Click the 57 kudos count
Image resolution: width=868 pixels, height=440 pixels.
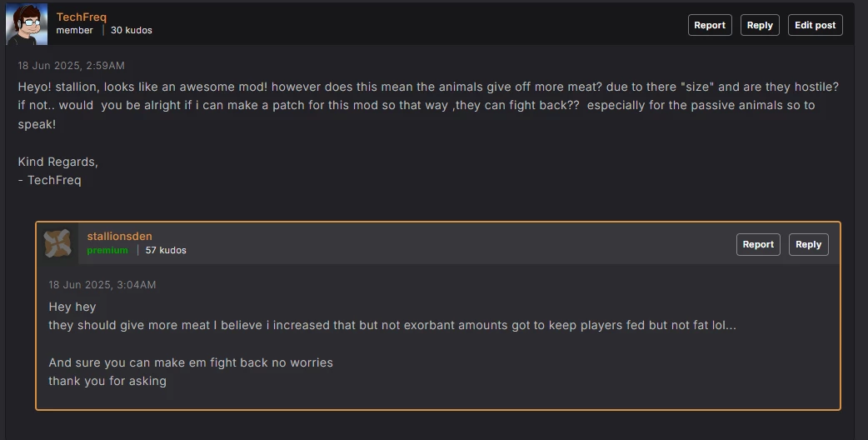(x=166, y=250)
